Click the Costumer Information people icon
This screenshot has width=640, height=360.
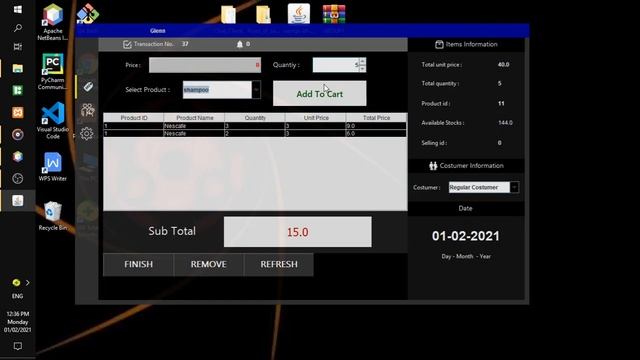coord(433,166)
